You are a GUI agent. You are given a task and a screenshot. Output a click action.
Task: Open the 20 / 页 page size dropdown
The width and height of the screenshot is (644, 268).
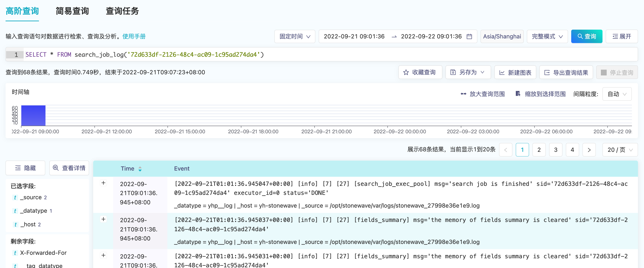pos(620,150)
